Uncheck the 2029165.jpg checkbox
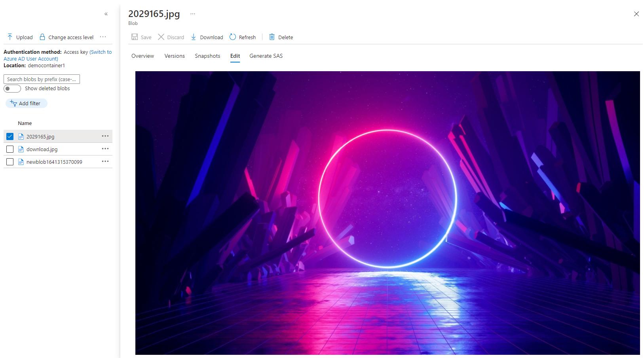The height and width of the screenshot is (358, 644). tap(10, 136)
